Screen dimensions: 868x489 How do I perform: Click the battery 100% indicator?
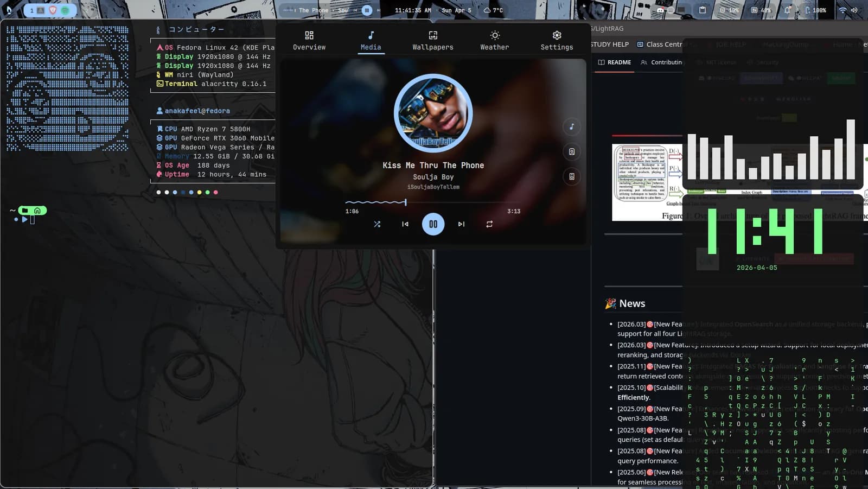815,10
